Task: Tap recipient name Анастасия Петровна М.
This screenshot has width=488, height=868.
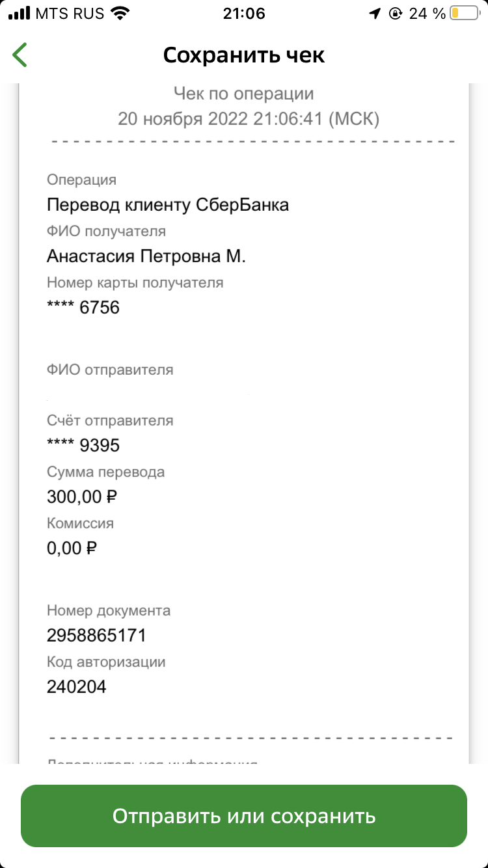Action: pyautogui.click(x=146, y=256)
